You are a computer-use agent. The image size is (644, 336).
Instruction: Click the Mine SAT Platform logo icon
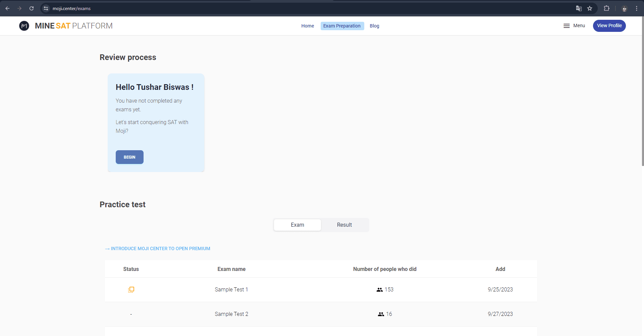(24, 25)
